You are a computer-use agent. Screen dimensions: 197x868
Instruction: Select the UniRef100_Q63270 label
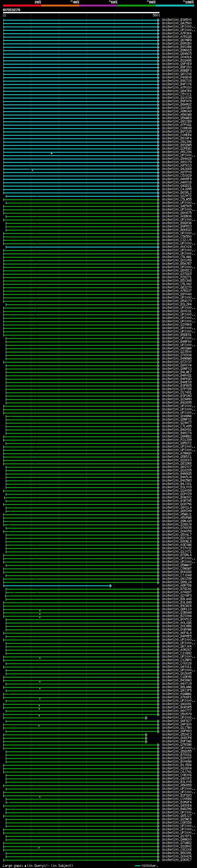[x=176, y=287]
